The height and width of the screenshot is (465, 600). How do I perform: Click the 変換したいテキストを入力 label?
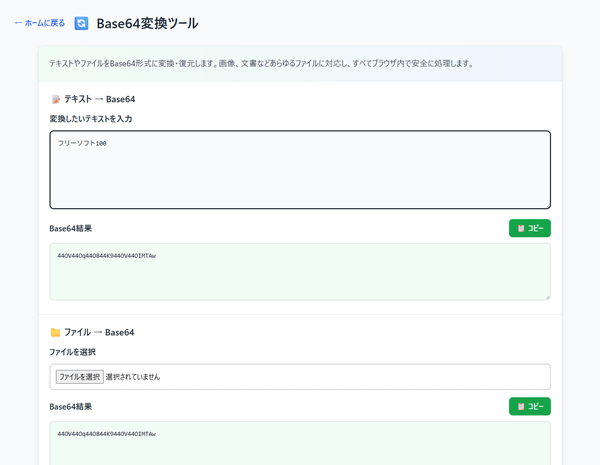(x=91, y=119)
